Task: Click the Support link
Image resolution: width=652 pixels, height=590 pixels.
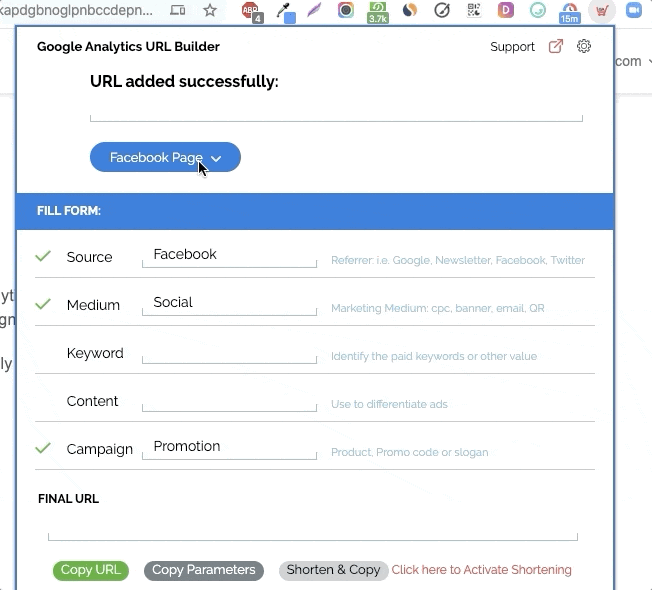Action: coord(512,47)
